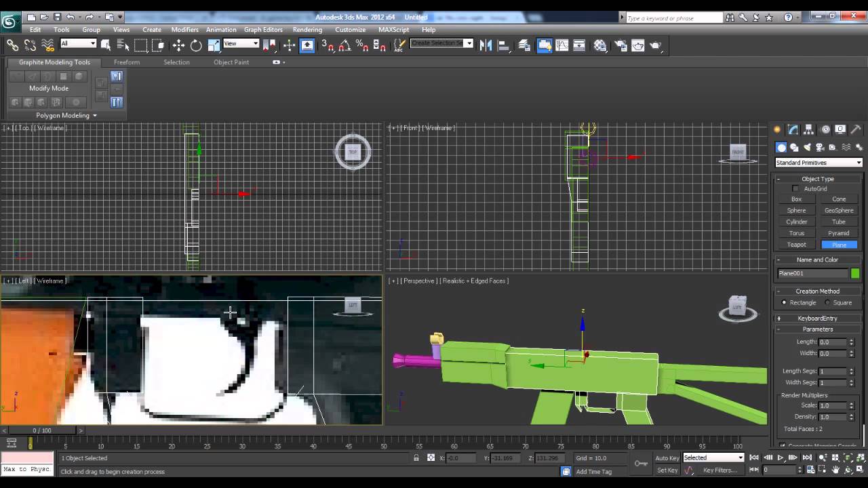Open the Curve Editor icon

[562, 45]
